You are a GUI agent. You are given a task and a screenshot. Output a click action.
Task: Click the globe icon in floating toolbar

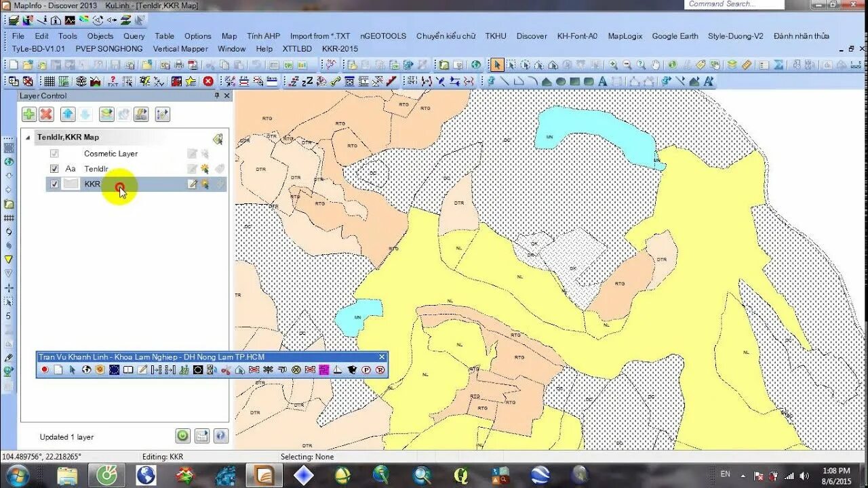pyautogui.click(x=86, y=370)
